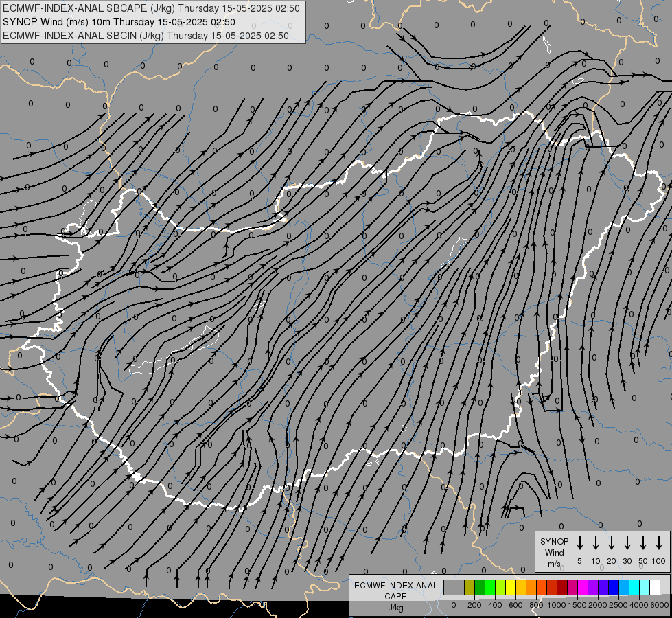672x618 pixels.
Task: Pick the pale cyan CAPE legend swatch
Action: tap(644, 587)
